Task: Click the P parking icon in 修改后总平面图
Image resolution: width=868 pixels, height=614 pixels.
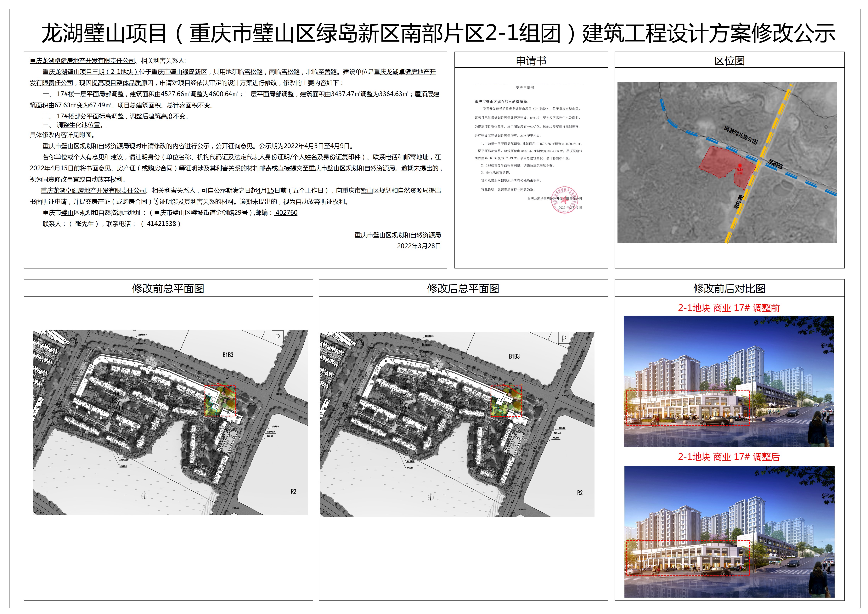Action: coord(564,338)
